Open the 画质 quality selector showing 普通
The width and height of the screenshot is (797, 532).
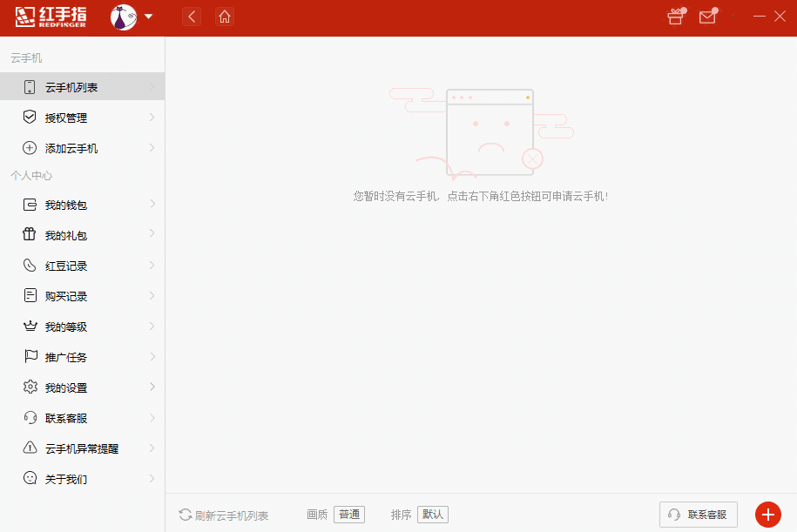click(x=348, y=514)
